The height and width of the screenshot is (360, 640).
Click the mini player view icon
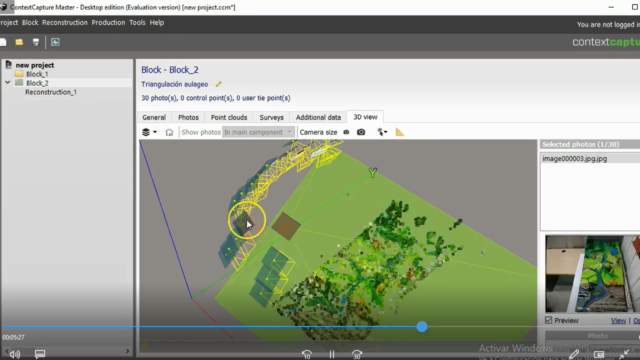click(x=599, y=354)
